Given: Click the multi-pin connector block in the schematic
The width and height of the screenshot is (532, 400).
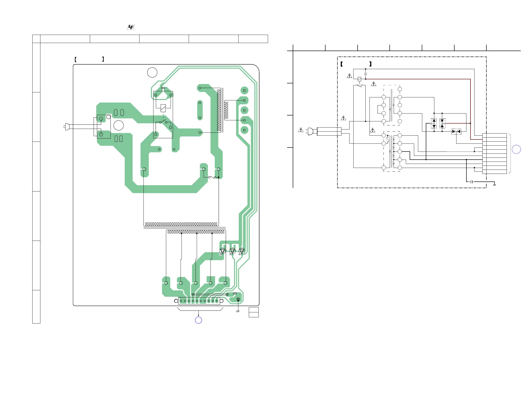Looking at the screenshot, I should point(494,153).
